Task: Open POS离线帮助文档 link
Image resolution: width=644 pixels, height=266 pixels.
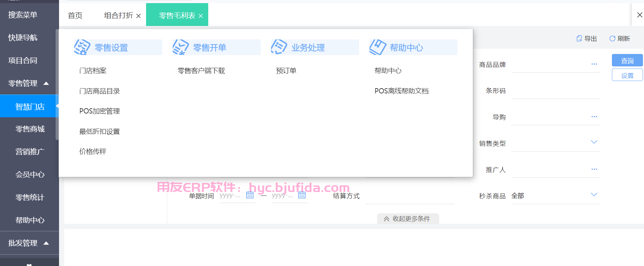Action: 402,91
